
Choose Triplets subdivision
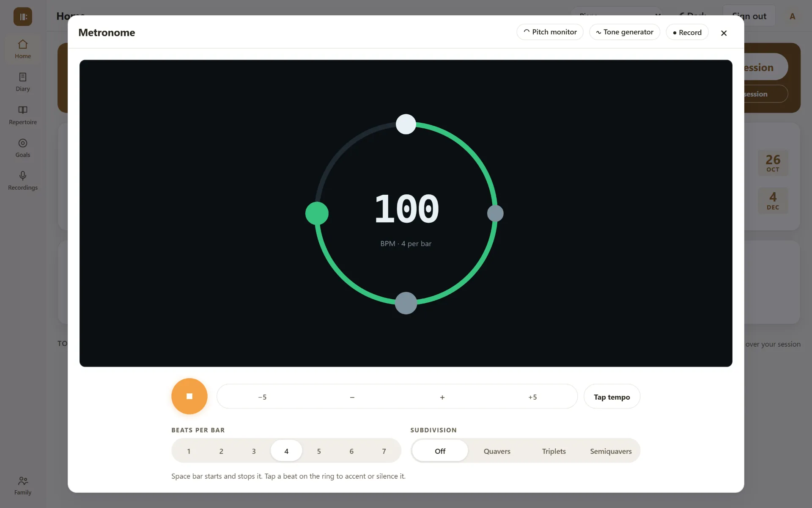554,451
